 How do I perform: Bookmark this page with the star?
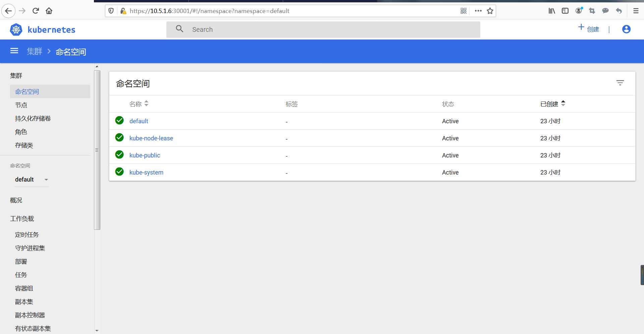(x=490, y=11)
